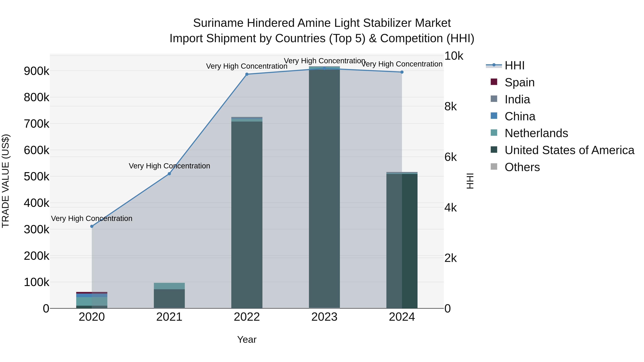The height and width of the screenshot is (362, 644).
Task: Click the HHI right axis title
Action: 470,181
